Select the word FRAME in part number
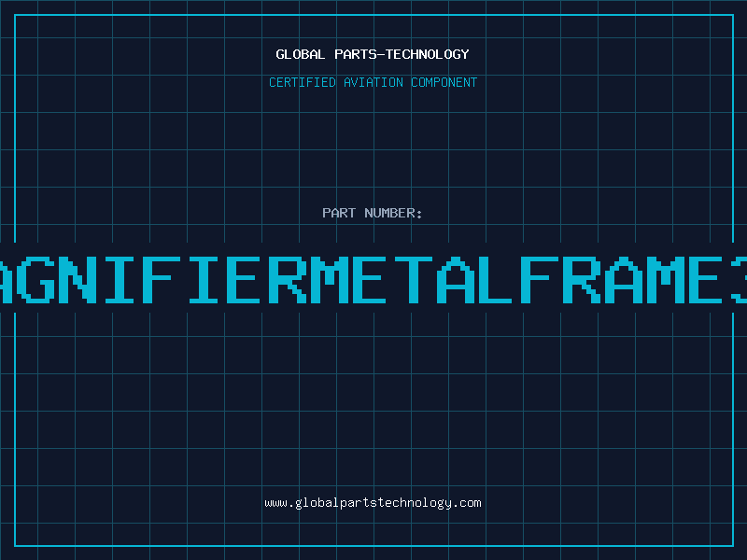The height and width of the screenshot is (560, 747). (622, 280)
